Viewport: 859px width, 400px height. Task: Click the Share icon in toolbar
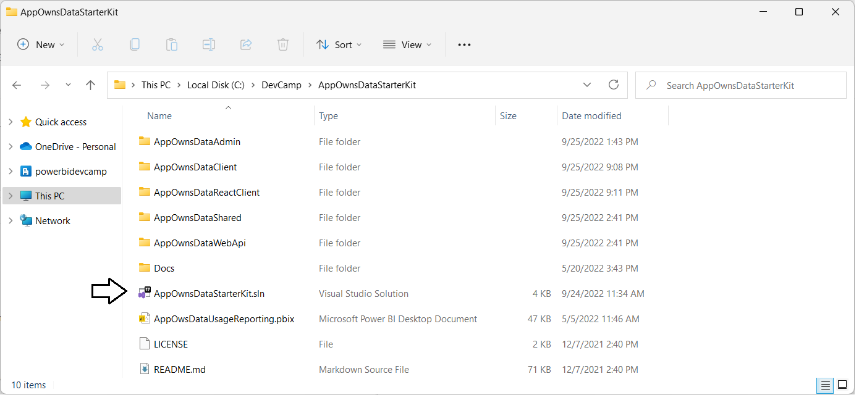tap(246, 45)
